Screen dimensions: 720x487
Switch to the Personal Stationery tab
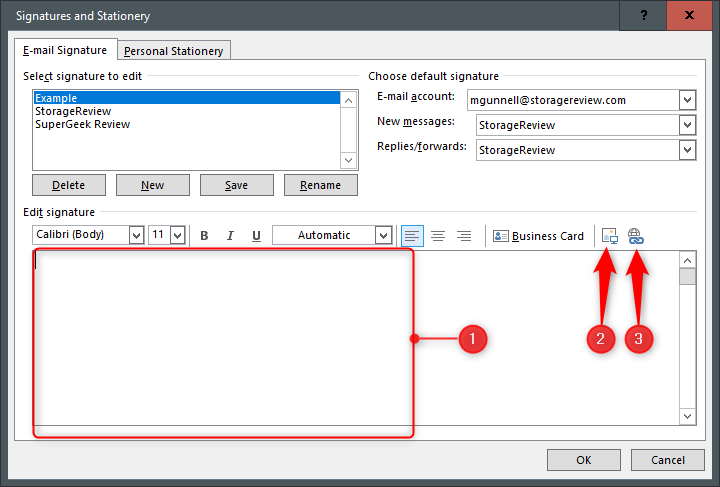[174, 51]
